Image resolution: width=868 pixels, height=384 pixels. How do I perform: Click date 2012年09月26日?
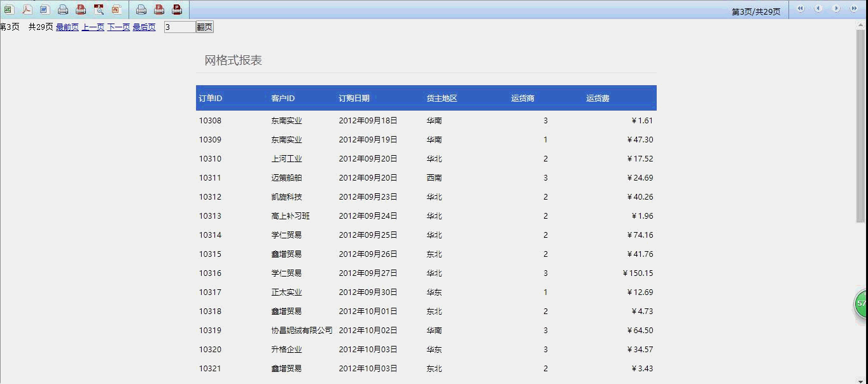tap(368, 254)
